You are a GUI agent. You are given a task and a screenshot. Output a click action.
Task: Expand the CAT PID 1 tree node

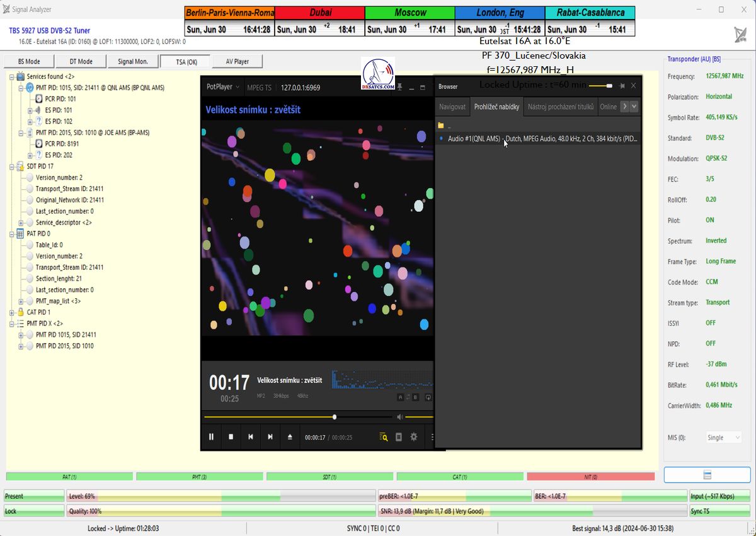click(x=12, y=313)
